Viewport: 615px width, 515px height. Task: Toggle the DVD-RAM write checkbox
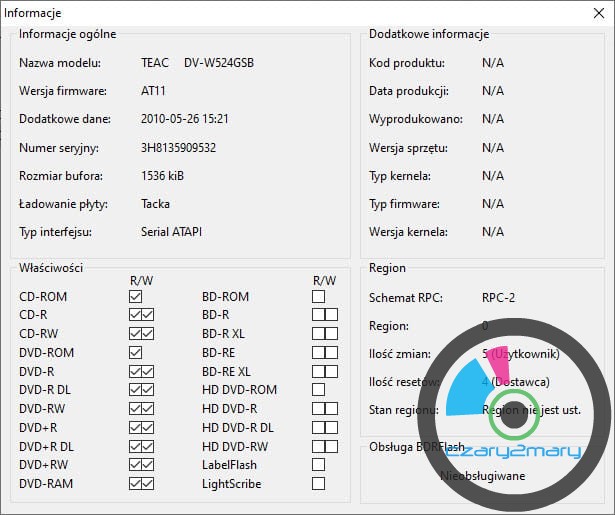pyautogui.click(x=148, y=484)
